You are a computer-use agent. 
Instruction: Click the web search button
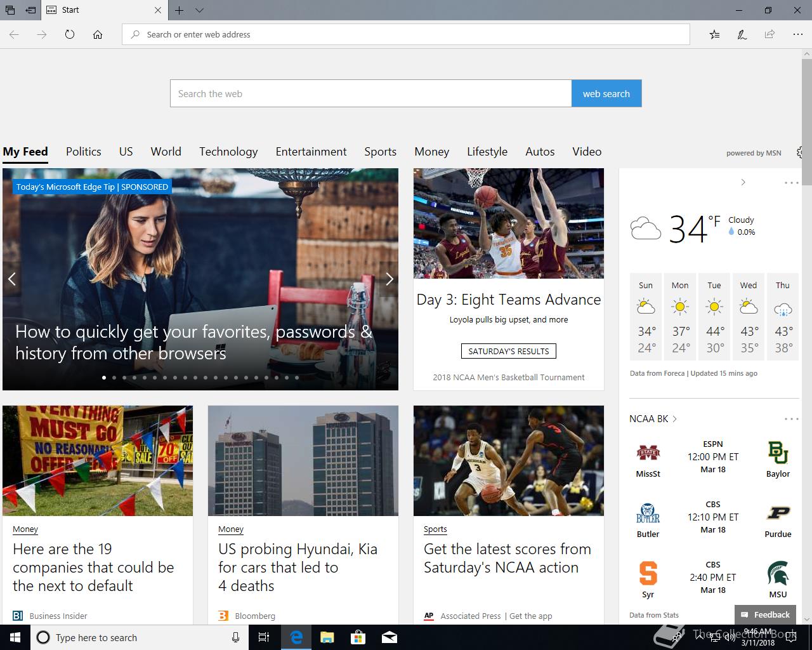coord(606,93)
